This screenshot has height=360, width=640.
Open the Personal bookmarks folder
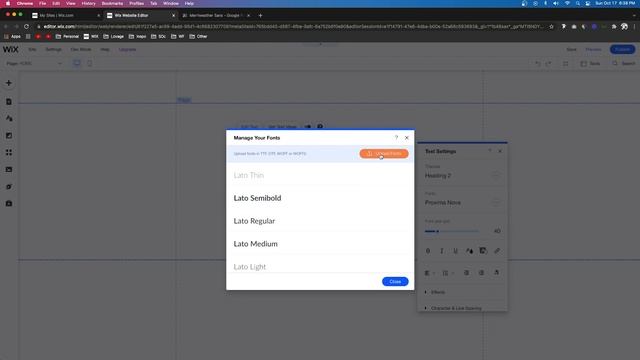(67, 36)
